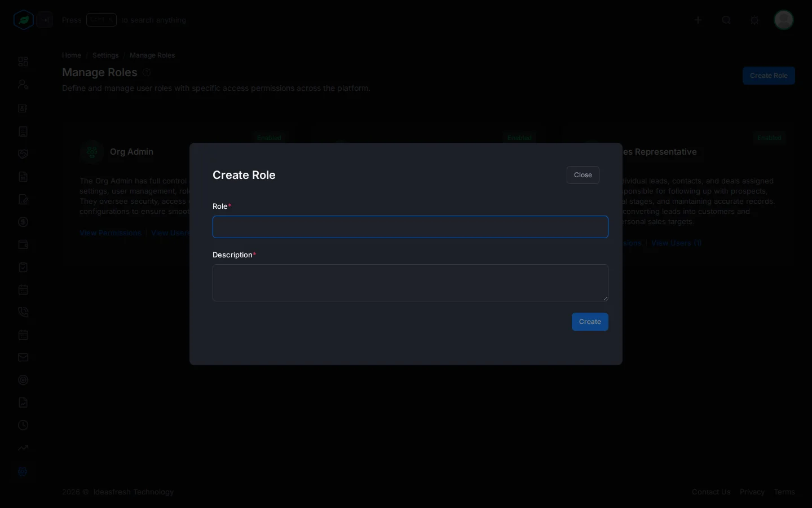Toggle the light/dark theme sun icon

click(754, 20)
